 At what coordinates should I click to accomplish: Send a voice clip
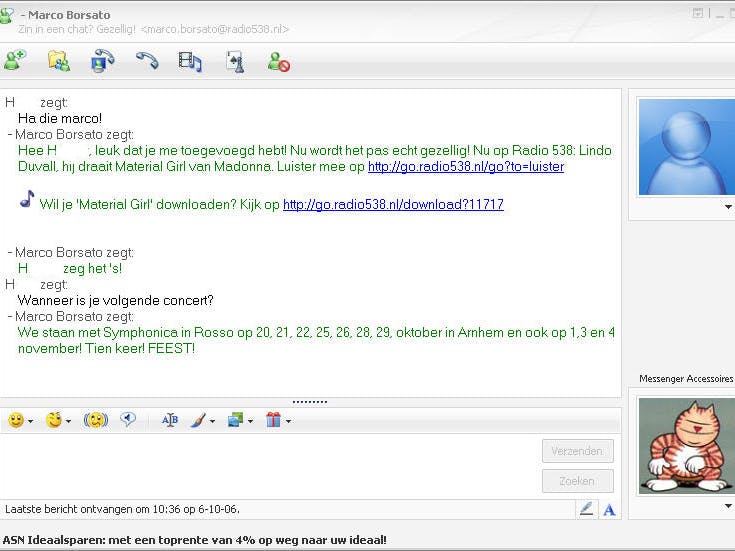click(128, 419)
